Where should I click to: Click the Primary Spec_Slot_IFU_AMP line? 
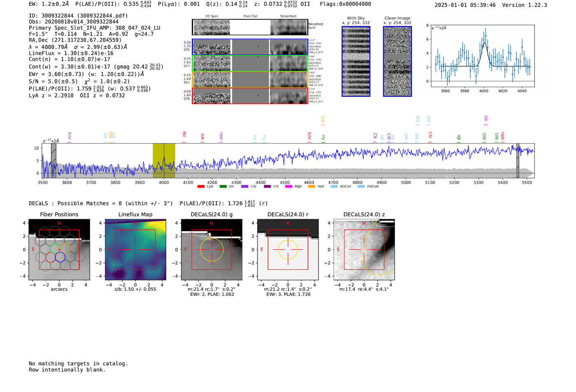pos(95,28)
